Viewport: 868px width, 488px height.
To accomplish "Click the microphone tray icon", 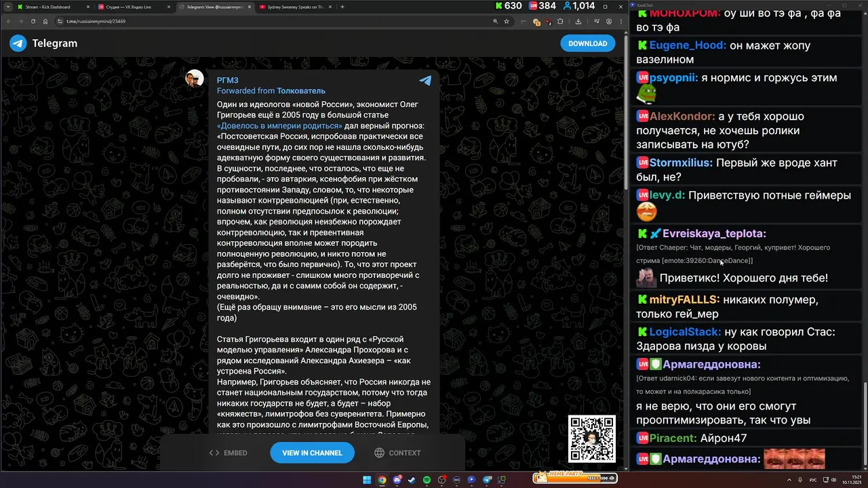I will point(800,479).
